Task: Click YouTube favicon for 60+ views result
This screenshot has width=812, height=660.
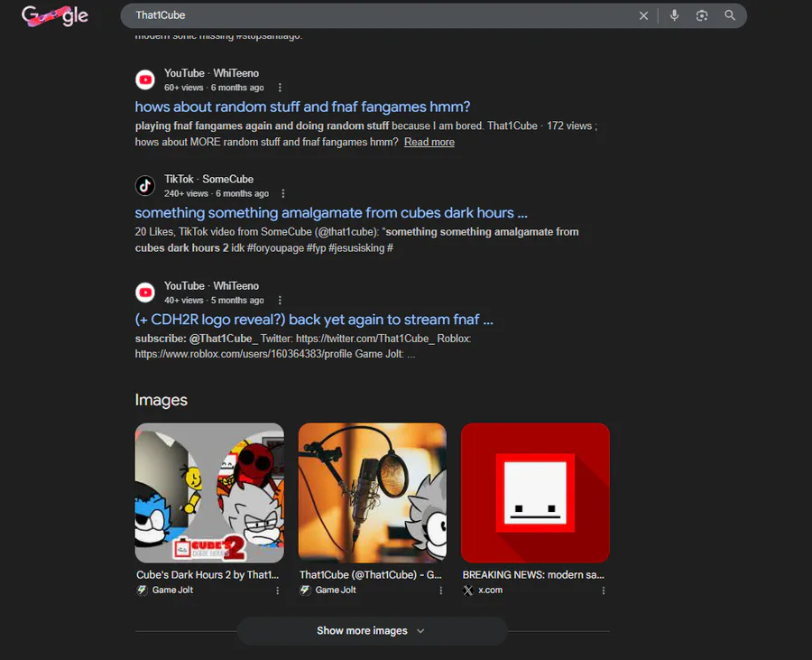Action: point(145,79)
